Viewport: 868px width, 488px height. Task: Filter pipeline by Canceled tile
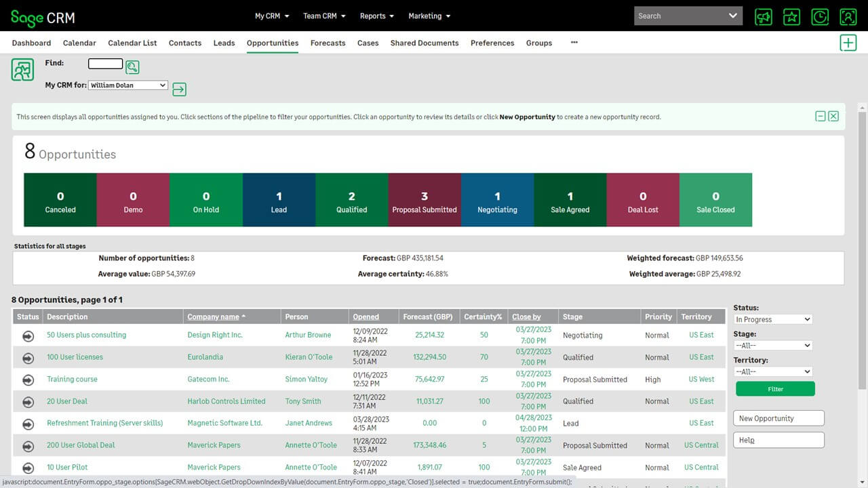[x=60, y=200]
